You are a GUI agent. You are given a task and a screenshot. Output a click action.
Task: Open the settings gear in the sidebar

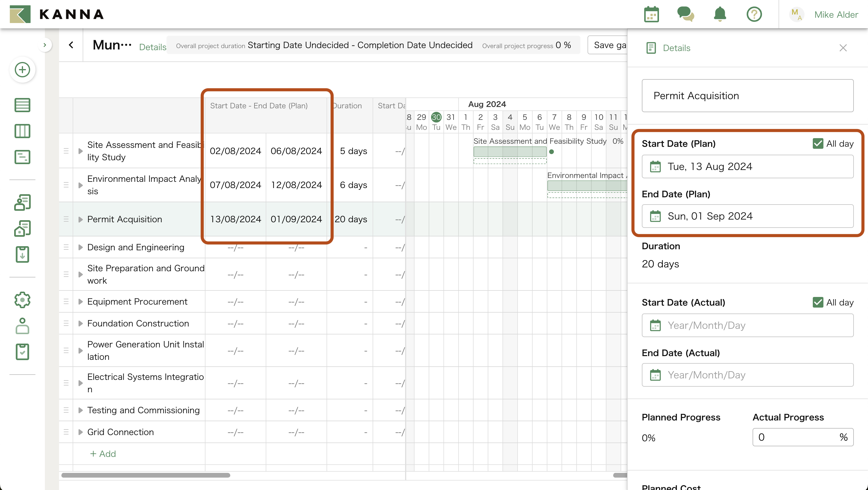coord(22,300)
